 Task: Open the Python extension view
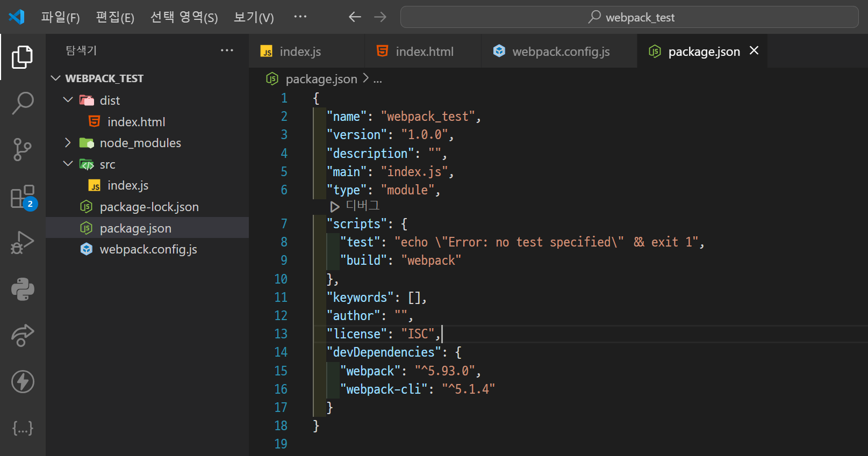(22, 289)
